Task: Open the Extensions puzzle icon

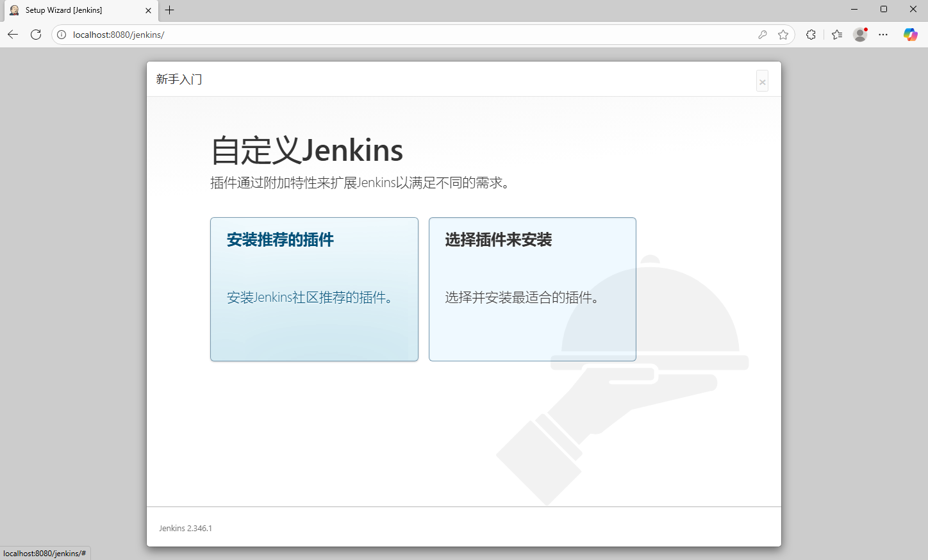Action: coord(811,35)
